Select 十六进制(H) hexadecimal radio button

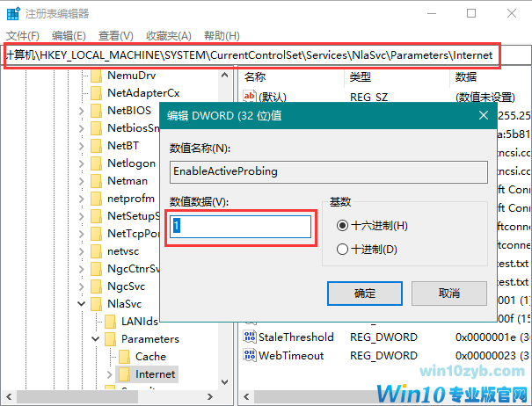click(342, 226)
